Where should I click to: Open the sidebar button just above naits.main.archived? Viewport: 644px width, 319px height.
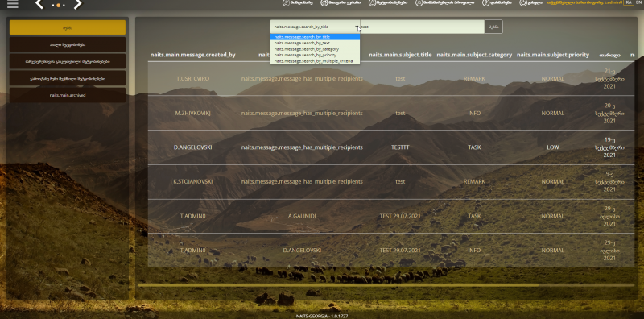coord(68,78)
